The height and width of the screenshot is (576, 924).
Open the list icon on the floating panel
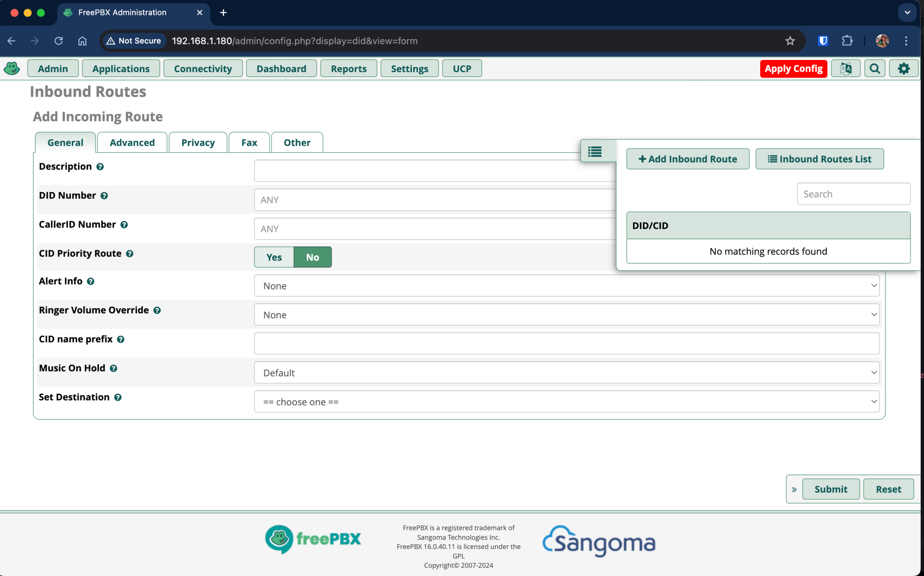click(595, 152)
